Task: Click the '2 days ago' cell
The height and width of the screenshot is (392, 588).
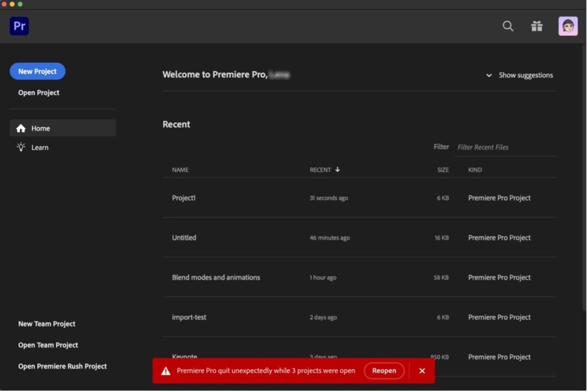Action: 323,317
